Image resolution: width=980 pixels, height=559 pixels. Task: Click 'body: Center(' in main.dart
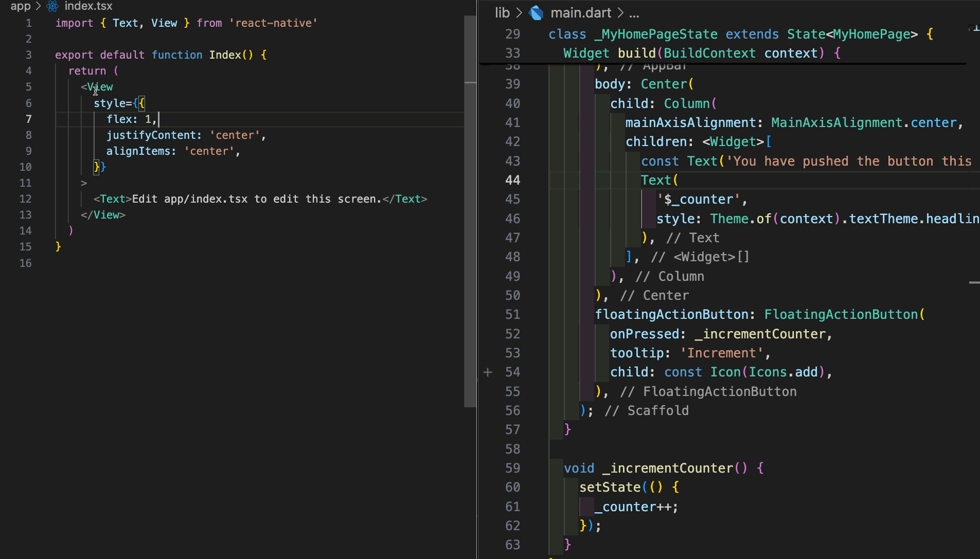point(645,84)
